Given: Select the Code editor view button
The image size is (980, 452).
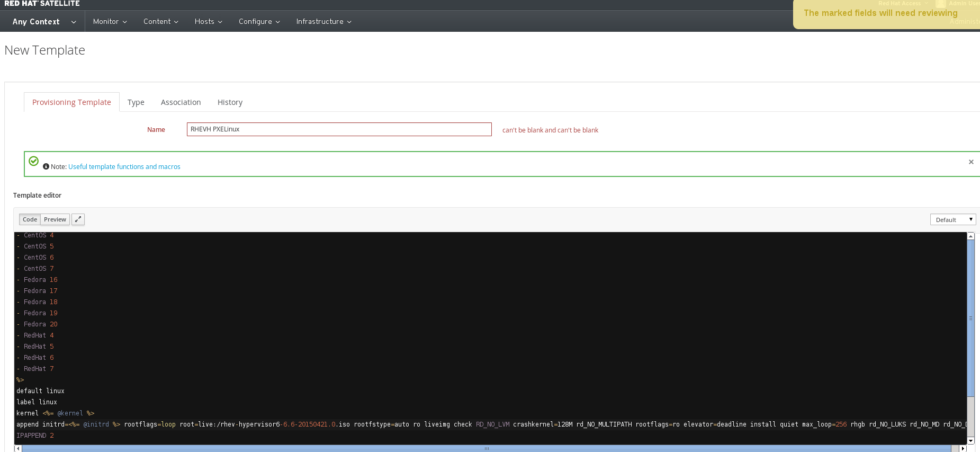Looking at the screenshot, I should click(30, 219).
